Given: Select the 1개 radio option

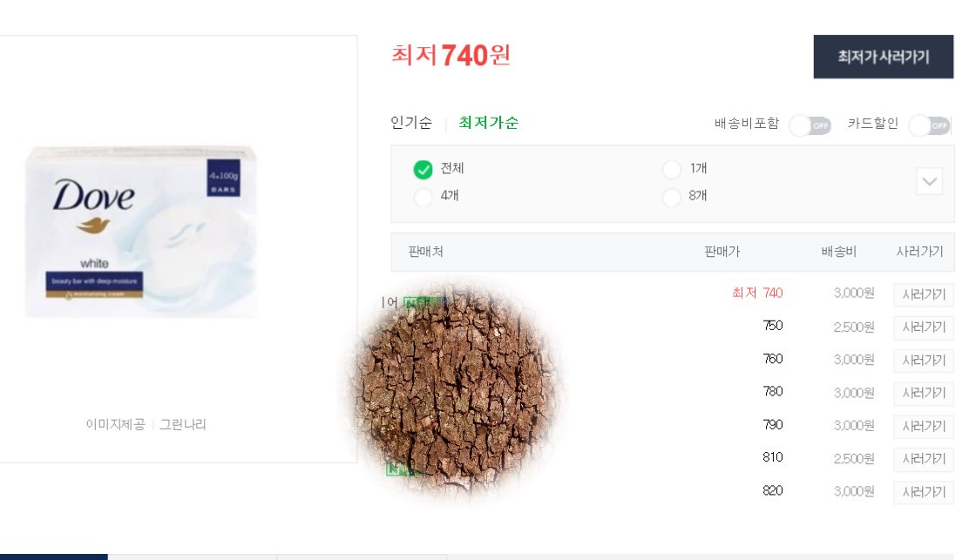Looking at the screenshot, I should [672, 169].
